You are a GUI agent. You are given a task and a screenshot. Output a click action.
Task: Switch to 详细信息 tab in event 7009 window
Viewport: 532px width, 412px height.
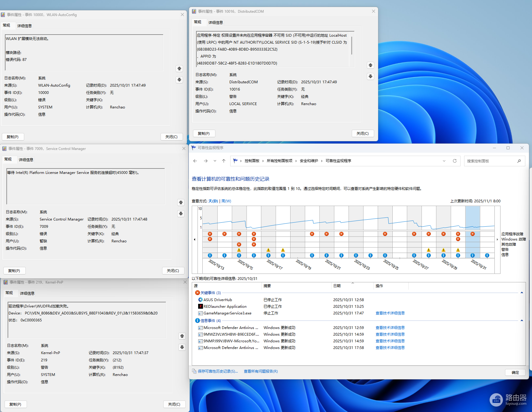[26, 160]
